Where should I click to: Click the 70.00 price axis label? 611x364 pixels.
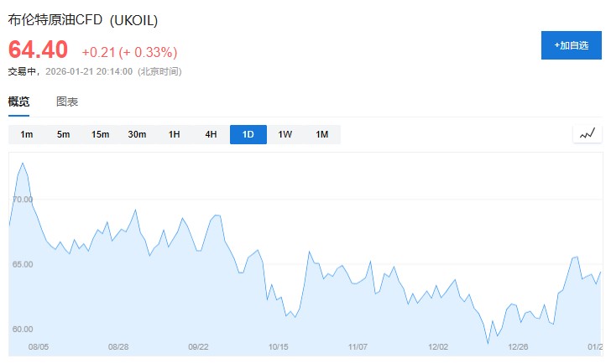(x=23, y=200)
